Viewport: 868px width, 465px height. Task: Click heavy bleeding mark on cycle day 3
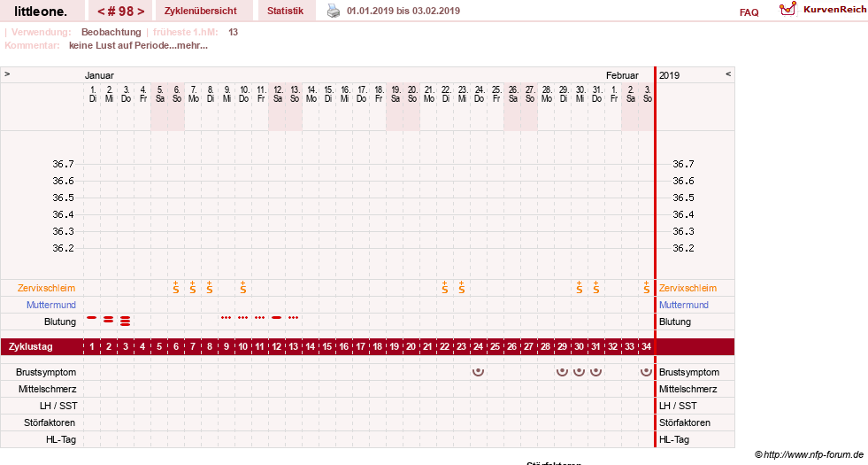click(x=126, y=321)
